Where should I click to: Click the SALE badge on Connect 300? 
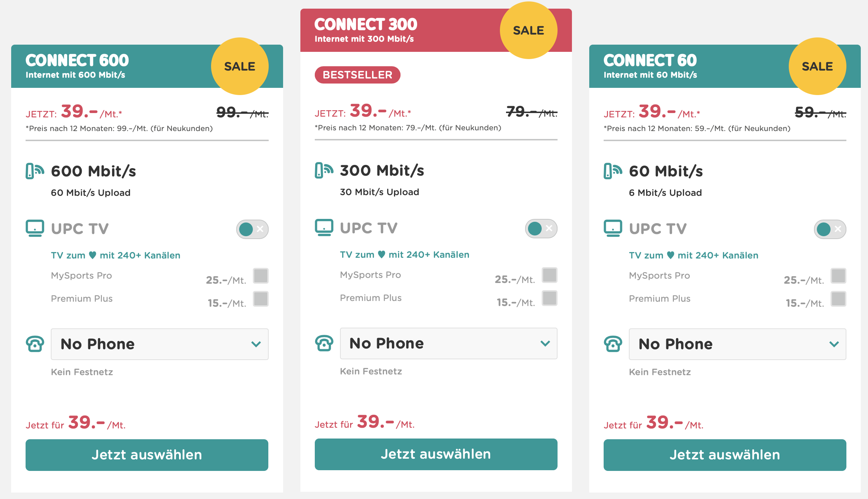528,31
